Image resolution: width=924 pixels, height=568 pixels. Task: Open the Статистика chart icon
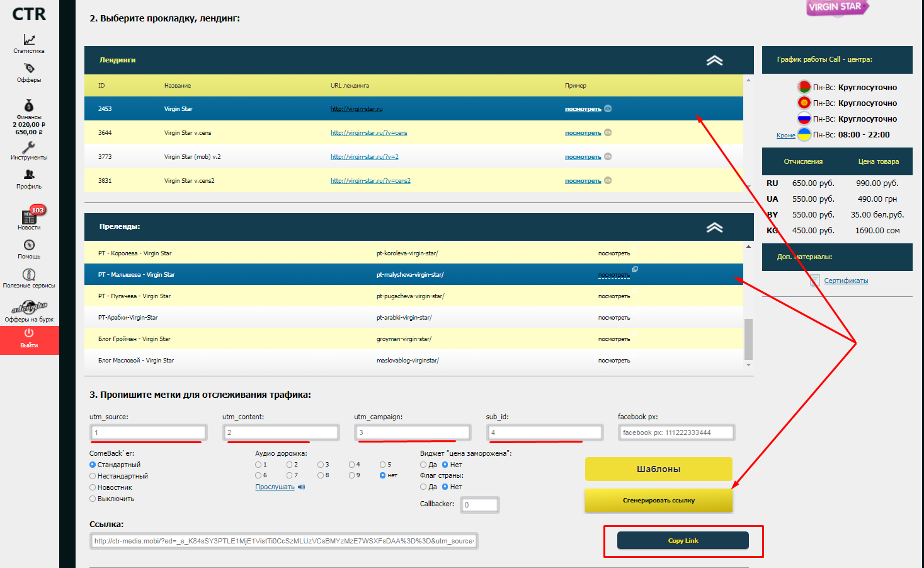29,39
